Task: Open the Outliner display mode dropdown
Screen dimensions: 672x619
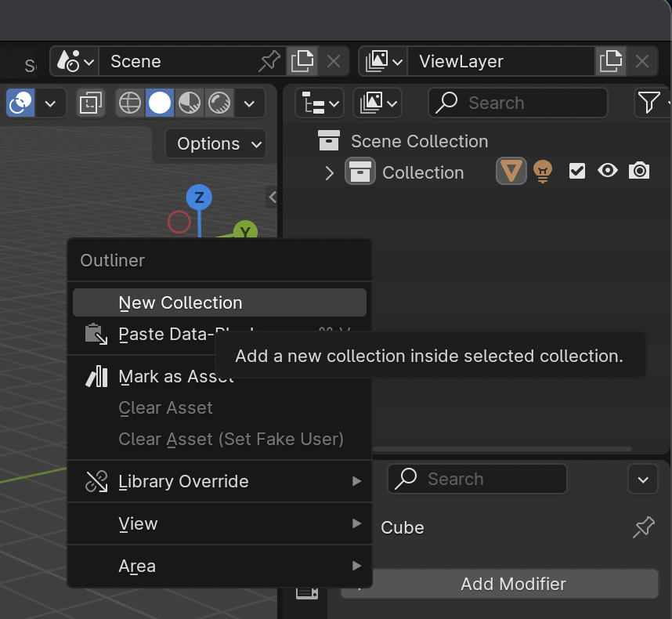Action: tap(320, 103)
